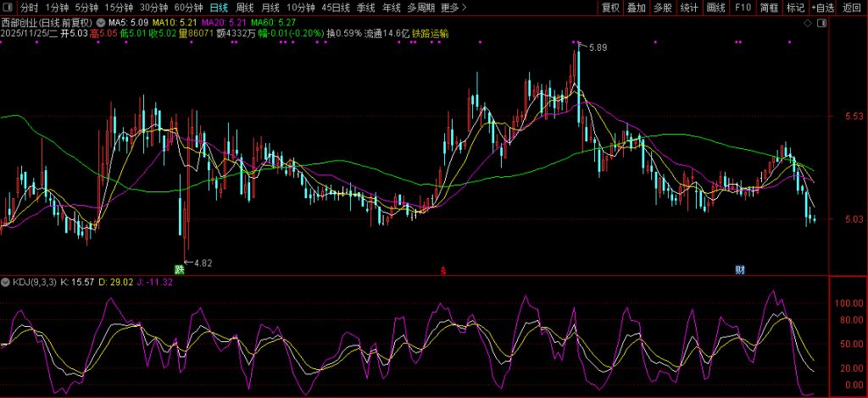The image size is (868, 398).
Task: Open the 统计 statistics button
Action: 689,8
